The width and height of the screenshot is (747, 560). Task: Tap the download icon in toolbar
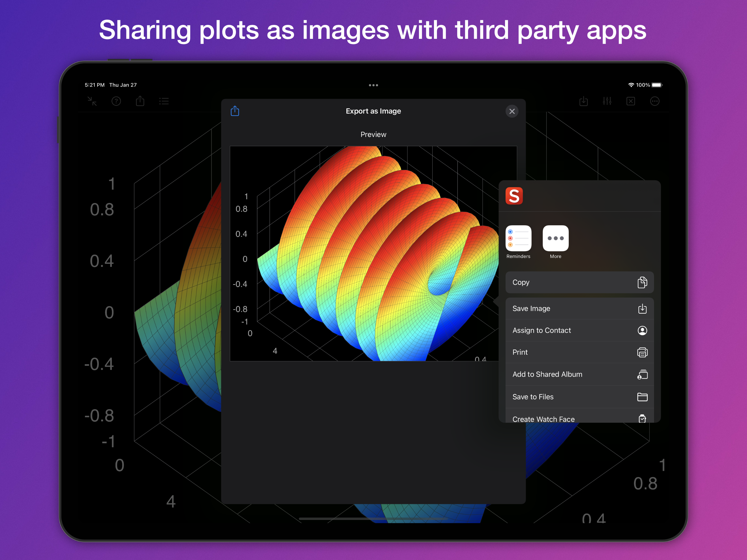[583, 101]
